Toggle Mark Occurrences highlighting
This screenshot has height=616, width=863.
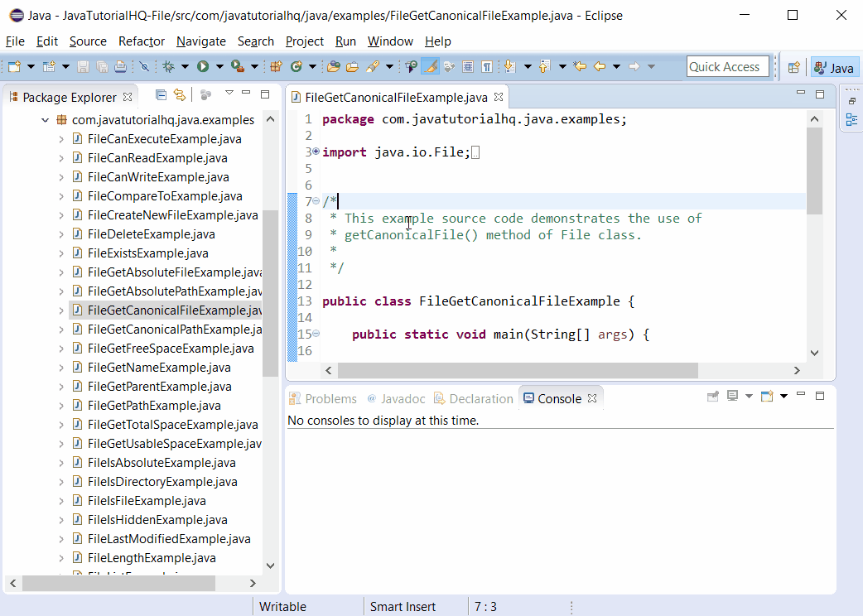pos(431,65)
